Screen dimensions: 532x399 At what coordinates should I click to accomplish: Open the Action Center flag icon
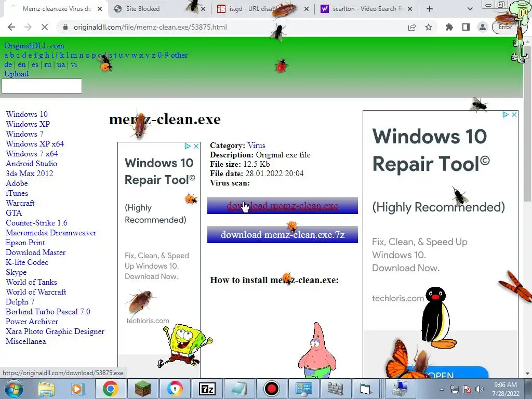pos(467,389)
